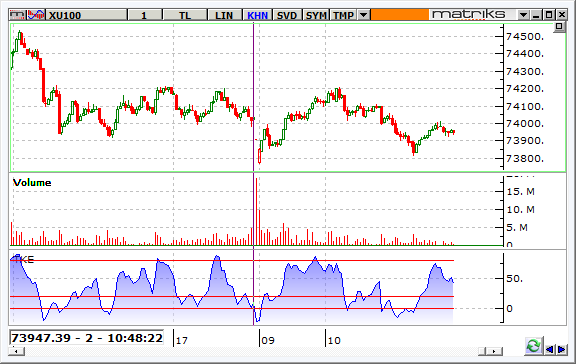Click the 73800 price axis label
This screenshot has height=364, width=576.
(525, 159)
